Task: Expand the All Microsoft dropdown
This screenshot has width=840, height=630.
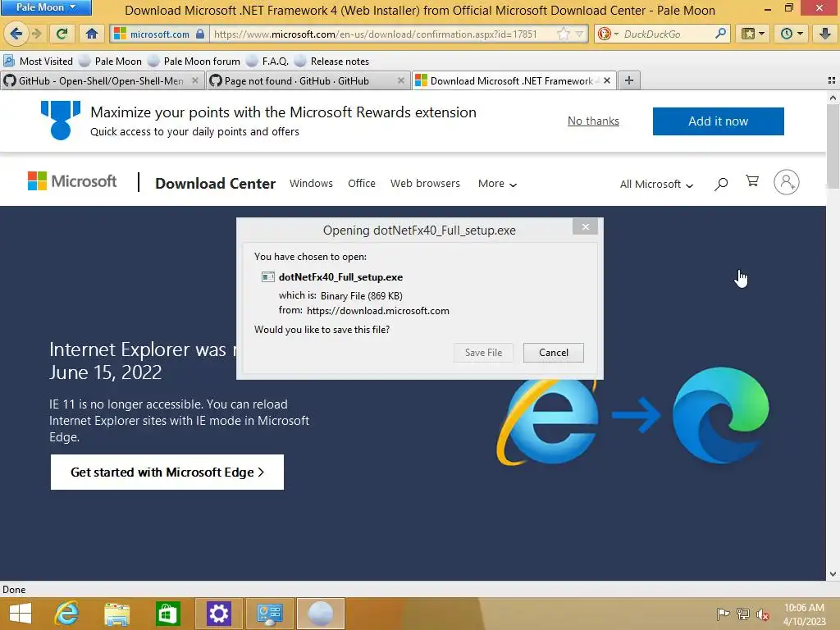Action: tap(656, 185)
